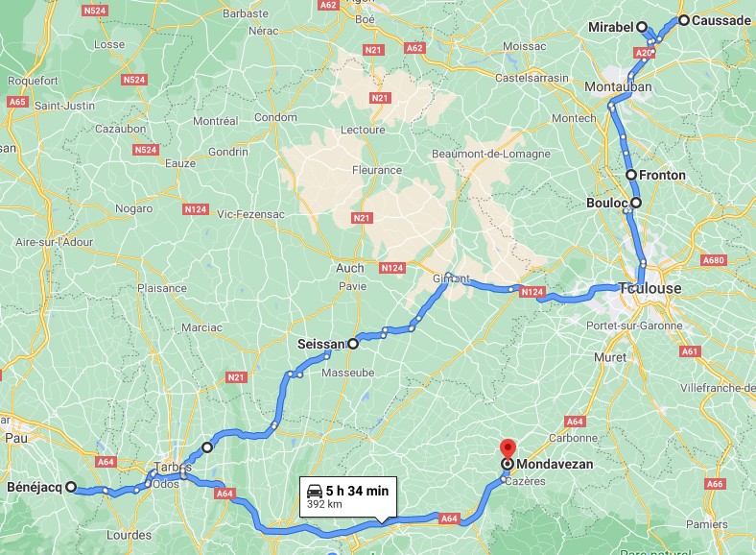This screenshot has height=555, width=756.
Task: Click the Mirabel waypoint marker
Action: pyautogui.click(x=642, y=27)
